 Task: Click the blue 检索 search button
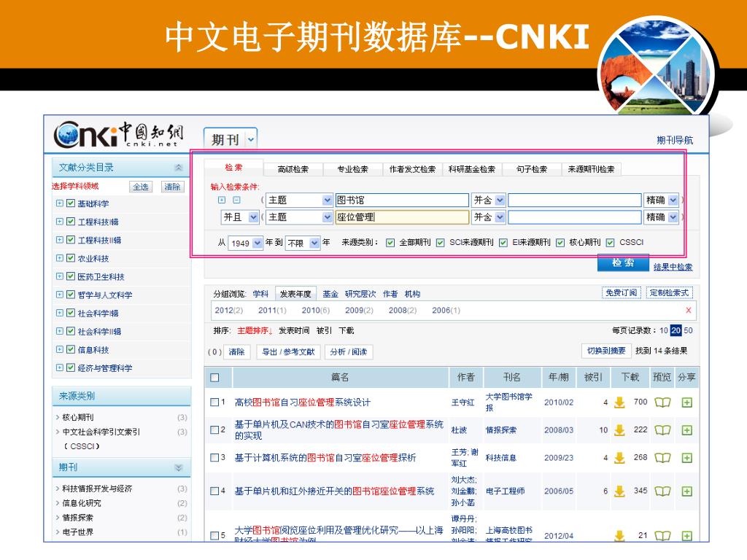coord(623,262)
